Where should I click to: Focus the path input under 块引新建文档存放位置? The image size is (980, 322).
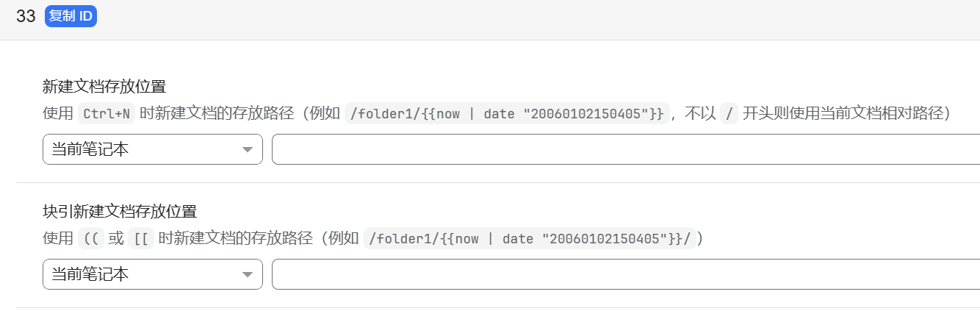coord(624,275)
